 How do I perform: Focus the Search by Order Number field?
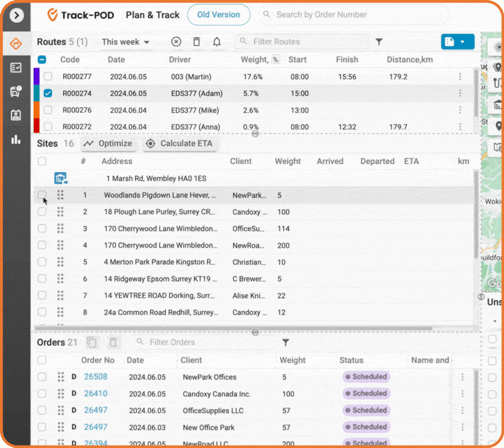pyautogui.click(x=353, y=14)
